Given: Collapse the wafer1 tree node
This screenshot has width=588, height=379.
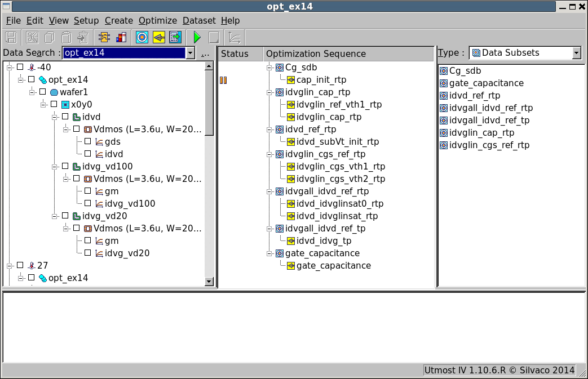Looking at the screenshot, I should coord(32,92).
